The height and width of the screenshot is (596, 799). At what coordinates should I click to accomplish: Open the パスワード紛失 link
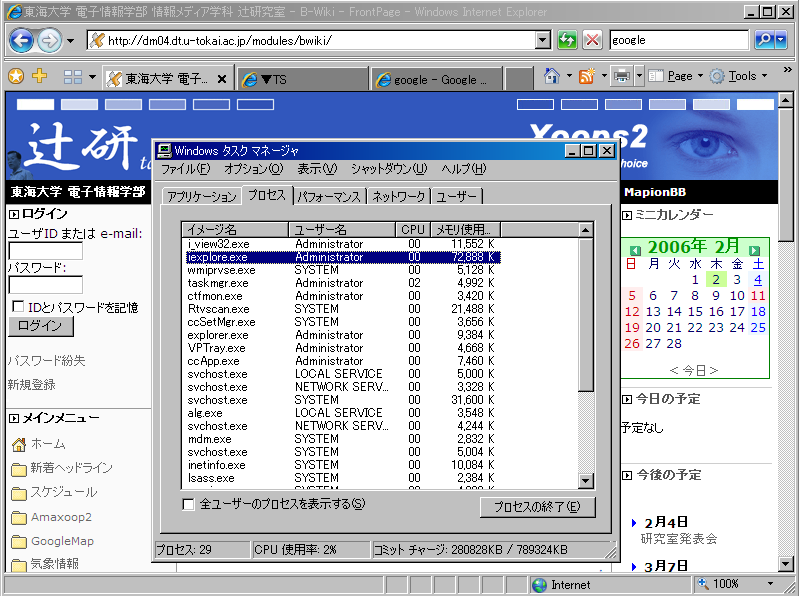click(x=46, y=361)
